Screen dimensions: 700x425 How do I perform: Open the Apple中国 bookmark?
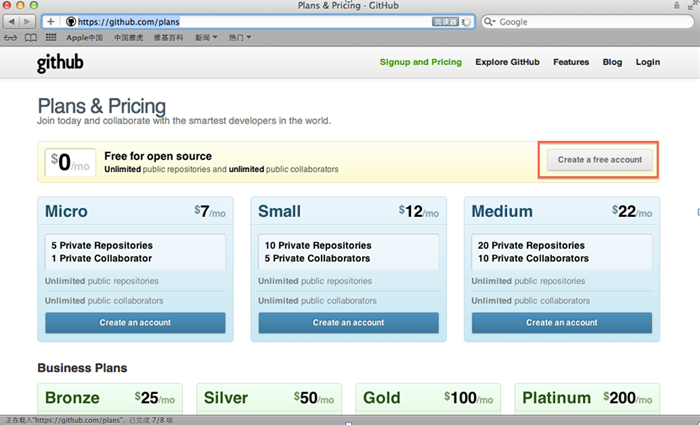(x=84, y=38)
